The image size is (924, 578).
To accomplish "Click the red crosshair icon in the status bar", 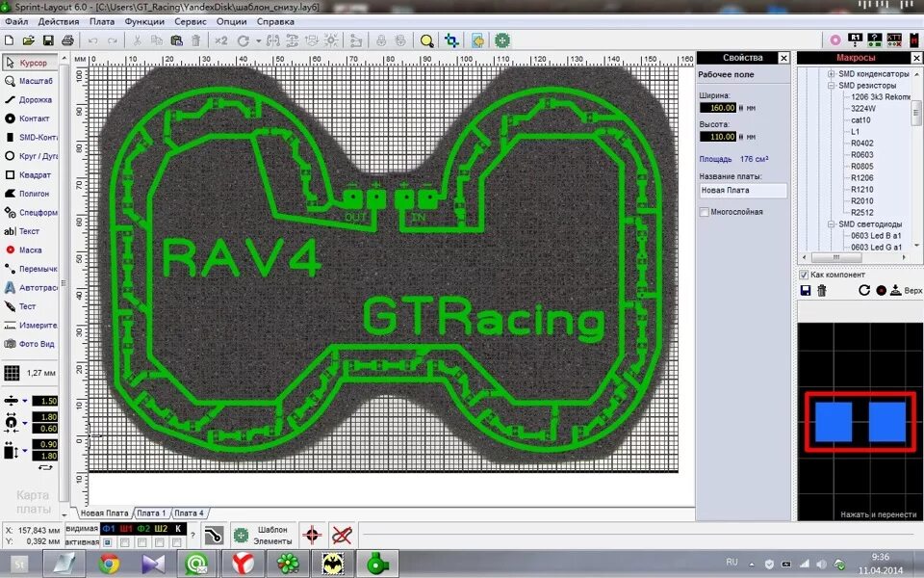I will coord(312,535).
